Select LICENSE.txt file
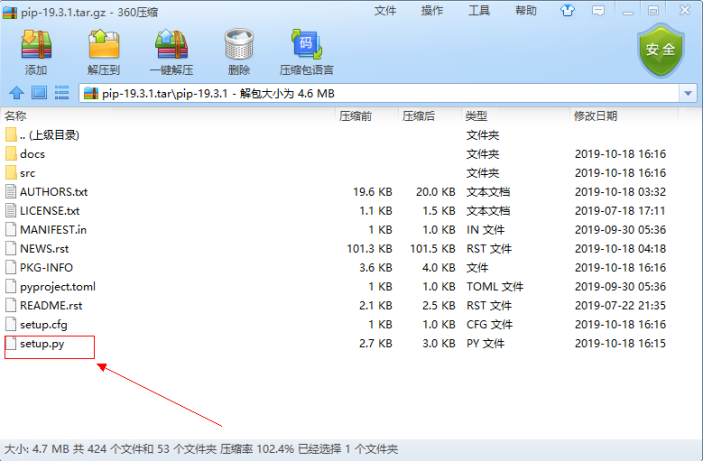The height and width of the screenshot is (462, 703). tap(341, 211)
